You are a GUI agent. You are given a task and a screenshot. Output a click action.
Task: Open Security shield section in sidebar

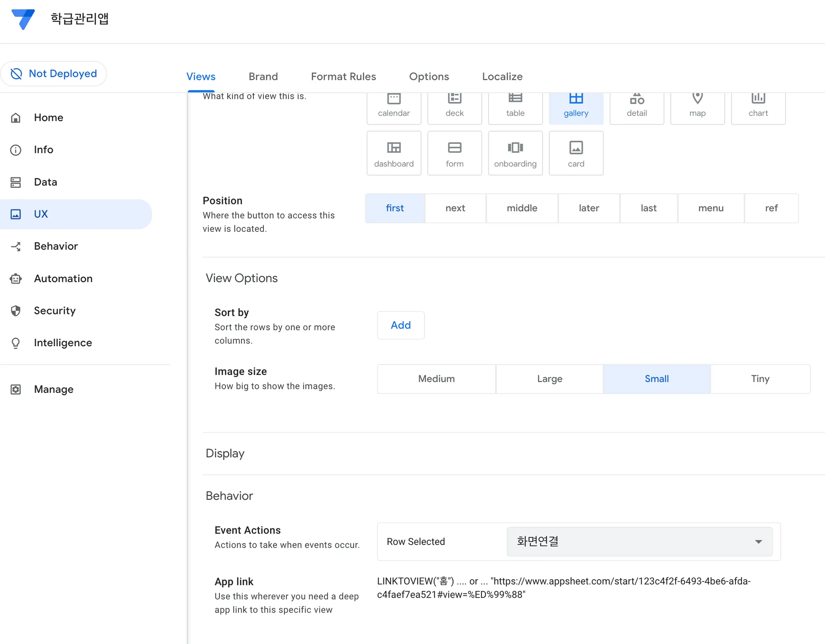pos(54,311)
